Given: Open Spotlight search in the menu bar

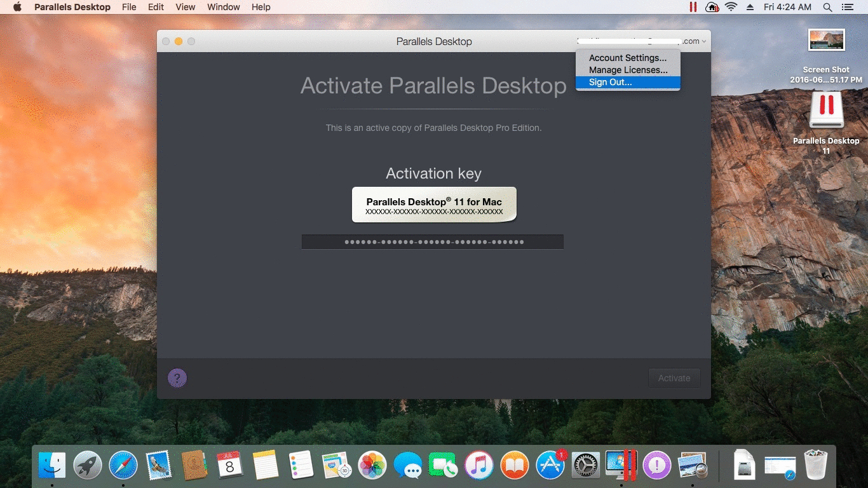Looking at the screenshot, I should coord(827,7).
